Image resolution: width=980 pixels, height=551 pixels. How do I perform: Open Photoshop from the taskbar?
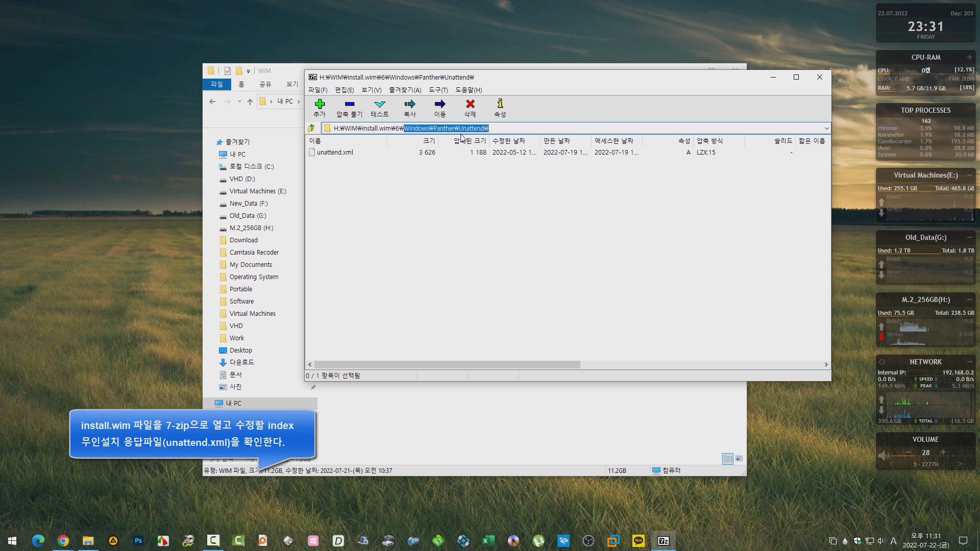pos(138,541)
